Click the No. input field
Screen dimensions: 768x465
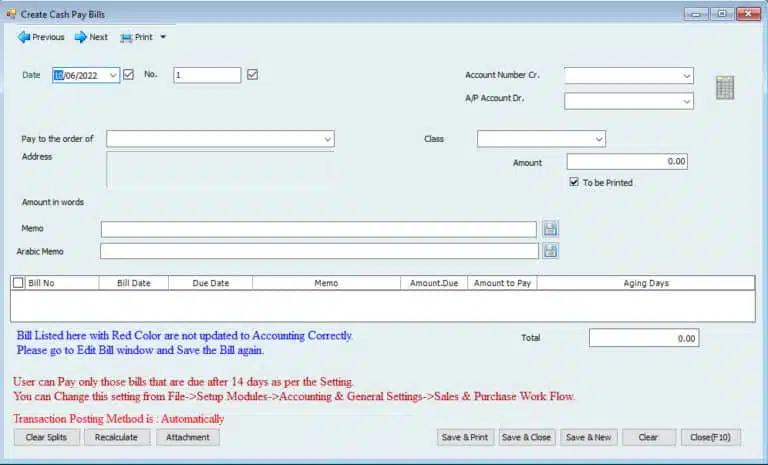207,75
